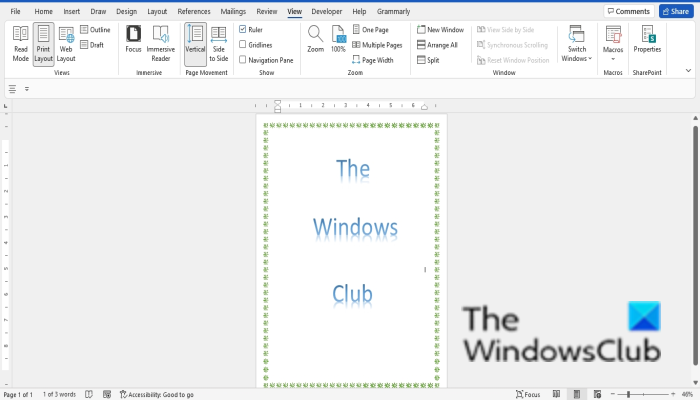The height and width of the screenshot is (400, 700).
Task: Open the Developer tab
Action: tap(326, 11)
